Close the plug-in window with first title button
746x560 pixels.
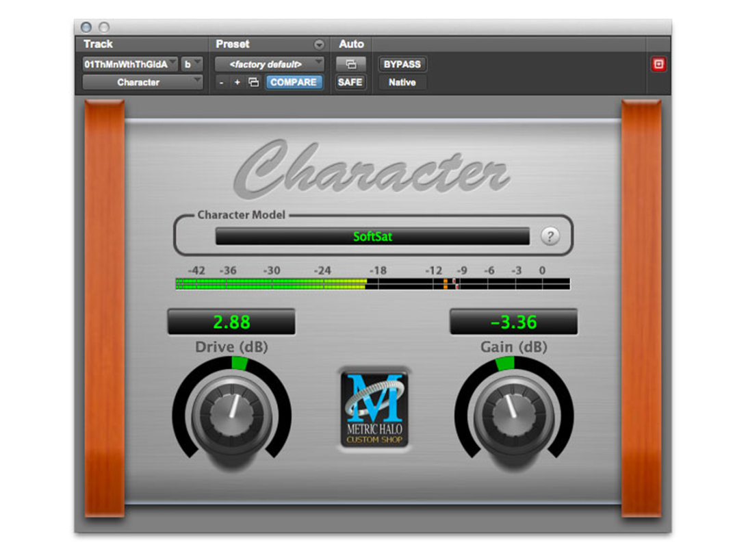(x=86, y=27)
